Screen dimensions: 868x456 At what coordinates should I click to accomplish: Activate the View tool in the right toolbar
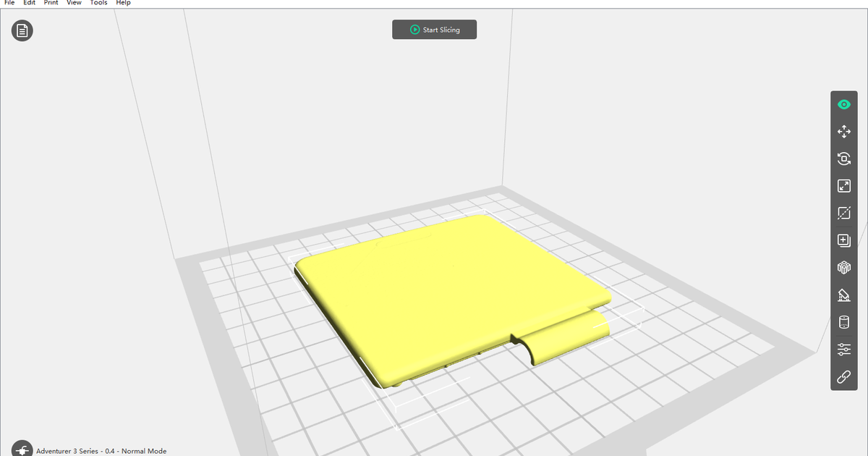tap(843, 104)
